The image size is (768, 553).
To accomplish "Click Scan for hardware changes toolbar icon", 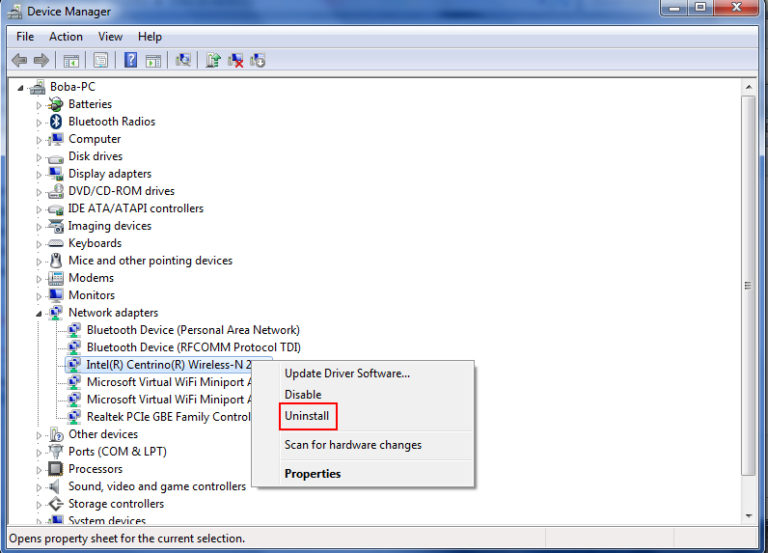I will click(x=183, y=60).
